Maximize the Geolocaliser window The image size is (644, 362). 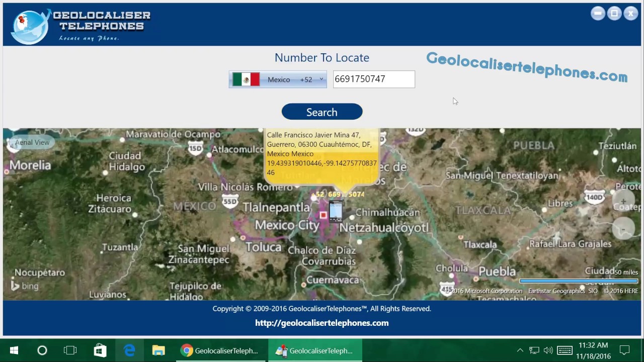pyautogui.click(x=614, y=14)
